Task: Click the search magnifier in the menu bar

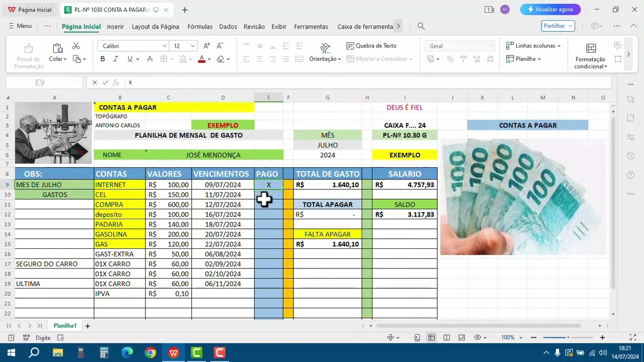Action: click(421, 26)
